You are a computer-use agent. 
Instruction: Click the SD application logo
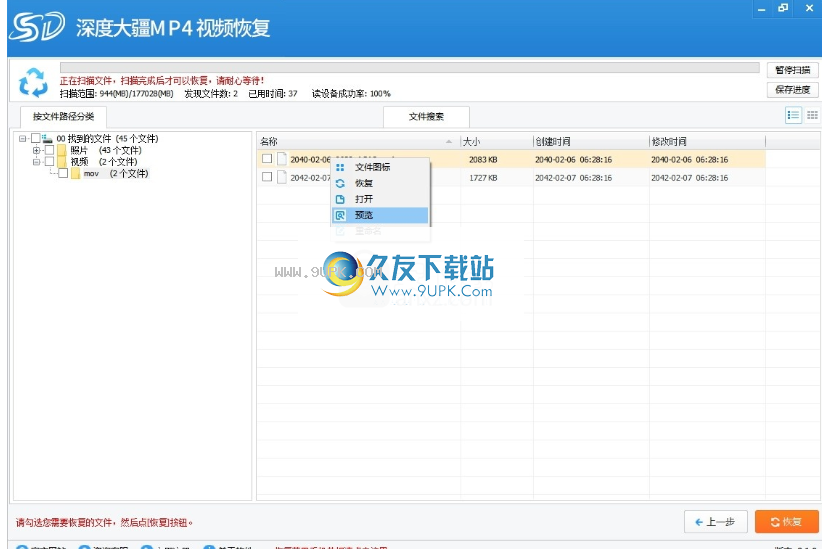[37, 27]
